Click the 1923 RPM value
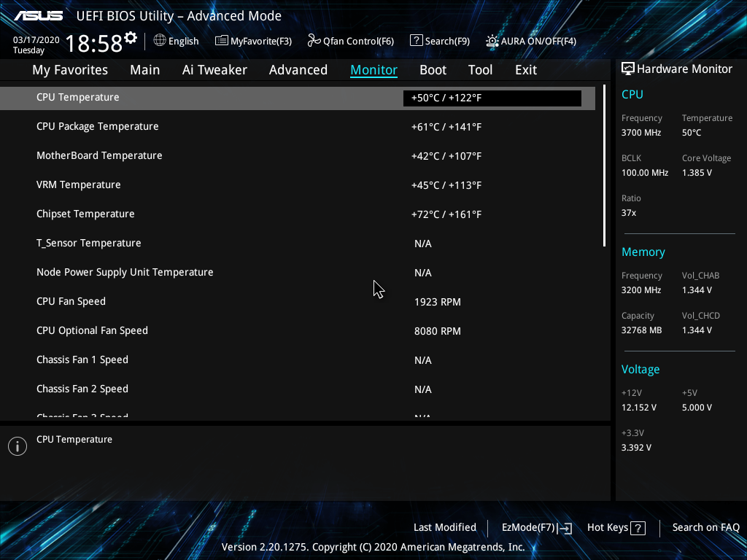 (x=438, y=302)
